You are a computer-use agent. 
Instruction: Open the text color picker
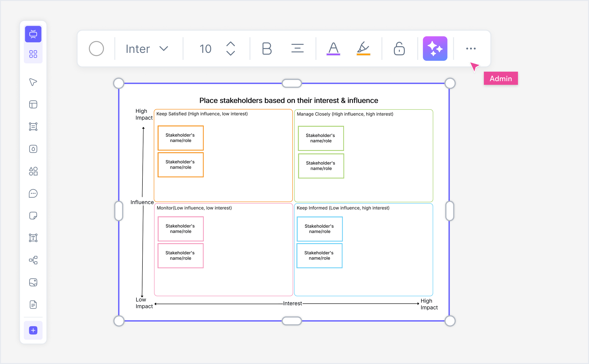[333, 49]
